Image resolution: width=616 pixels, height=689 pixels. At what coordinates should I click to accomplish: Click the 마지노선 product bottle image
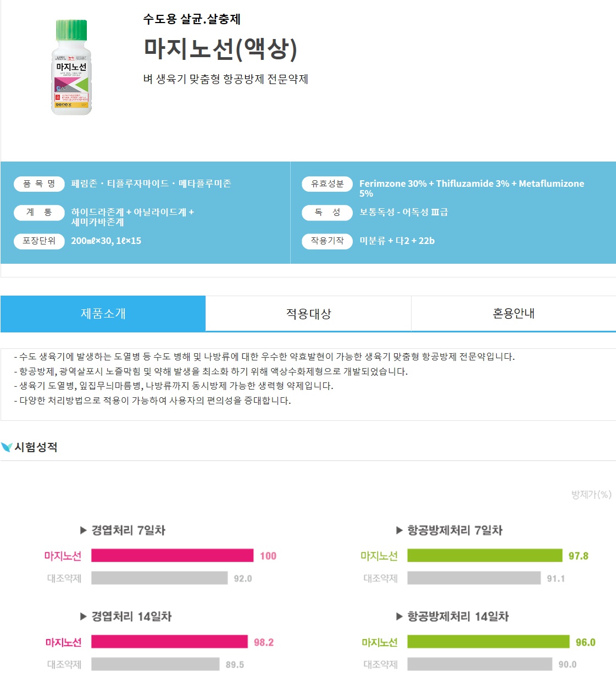(71, 67)
